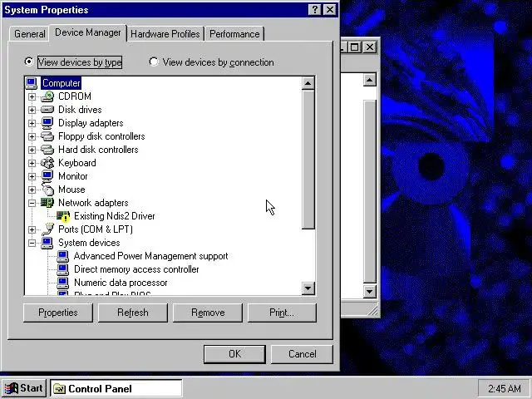This screenshot has width=532, height=399.
Task: Click device list scroll up arrow
Action: [x=308, y=83]
